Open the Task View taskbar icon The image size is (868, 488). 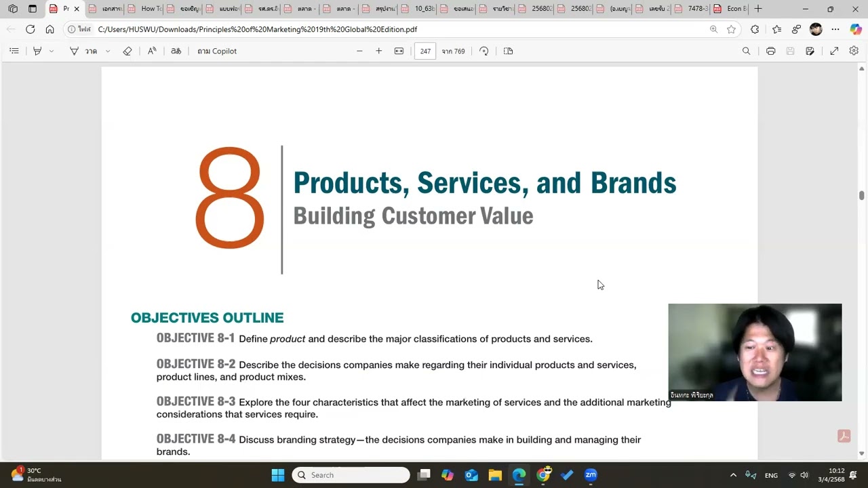point(424,475)
